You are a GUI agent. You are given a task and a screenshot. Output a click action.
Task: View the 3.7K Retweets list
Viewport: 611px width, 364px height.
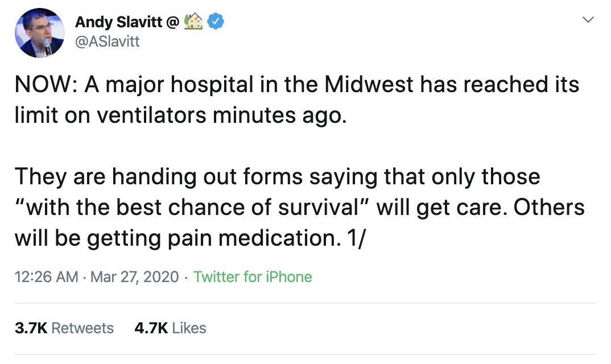pos(64,328)
